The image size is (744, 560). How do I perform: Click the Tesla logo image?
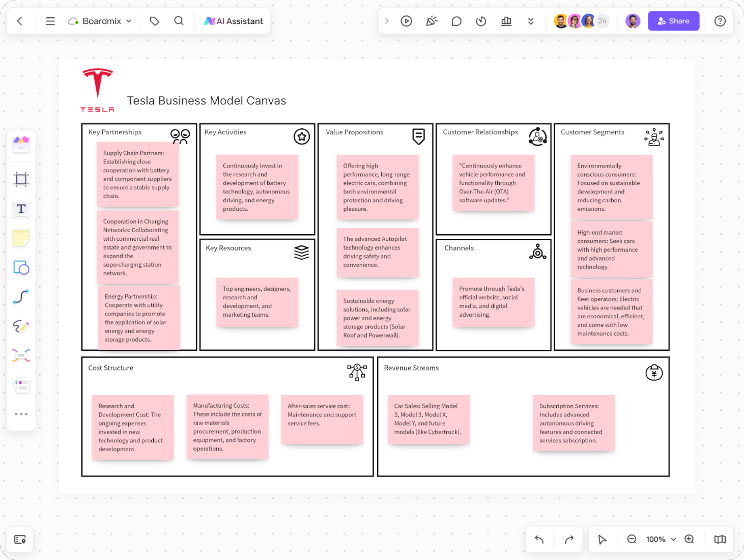point(97,90)
